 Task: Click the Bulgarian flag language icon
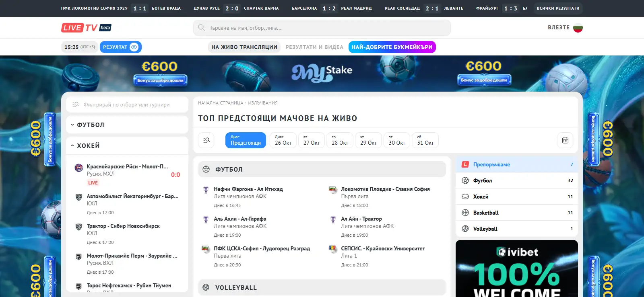click(x=578, y=28)
